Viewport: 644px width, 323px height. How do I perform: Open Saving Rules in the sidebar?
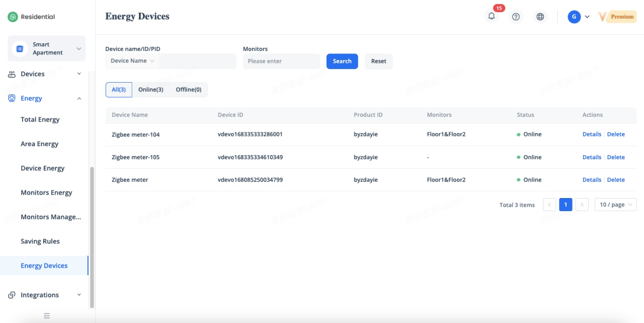click(x=40, y=241)
